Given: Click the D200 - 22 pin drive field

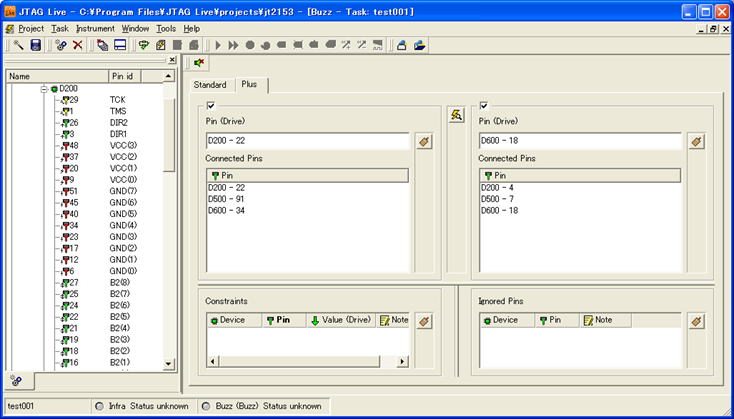Looking at the screenshot, I should 308,141.
